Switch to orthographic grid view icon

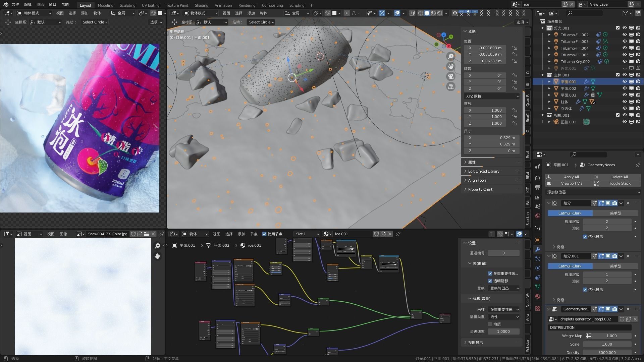coord(451,86)
